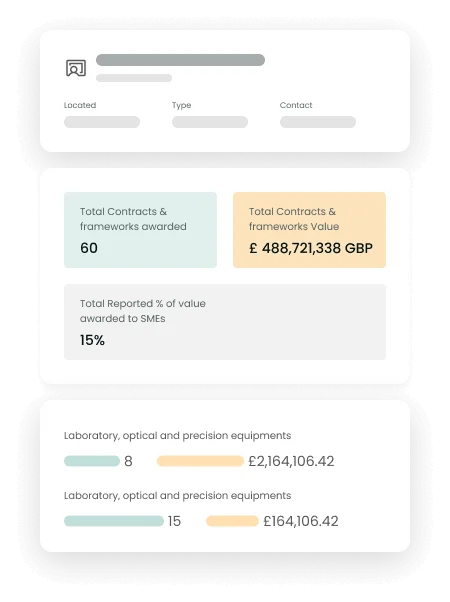Click the 15% value in the grey card
Viewport: 450px width, 602px height.
pos(92,340)
